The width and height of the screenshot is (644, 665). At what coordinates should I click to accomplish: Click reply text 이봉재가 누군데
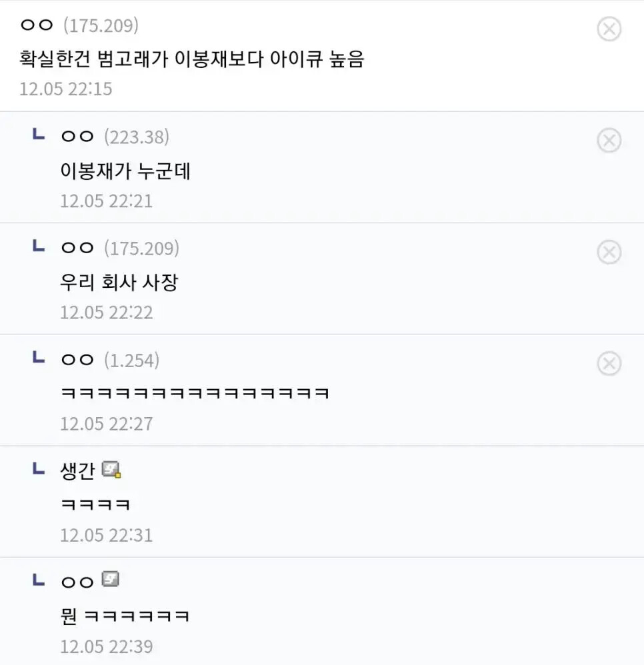tap(125, 171)
